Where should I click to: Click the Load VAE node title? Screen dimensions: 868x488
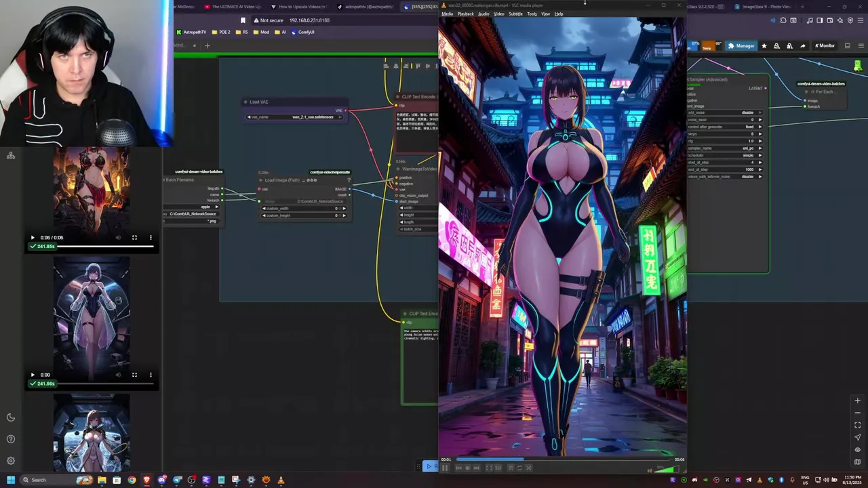click(x=258, y=102)
